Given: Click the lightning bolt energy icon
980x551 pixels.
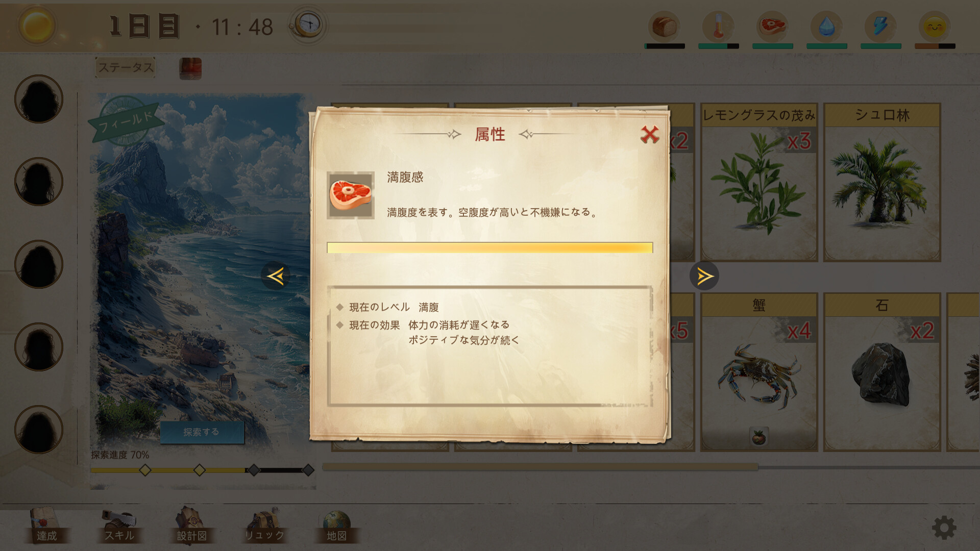Looking at the screenshot, I should pos(880,27).
